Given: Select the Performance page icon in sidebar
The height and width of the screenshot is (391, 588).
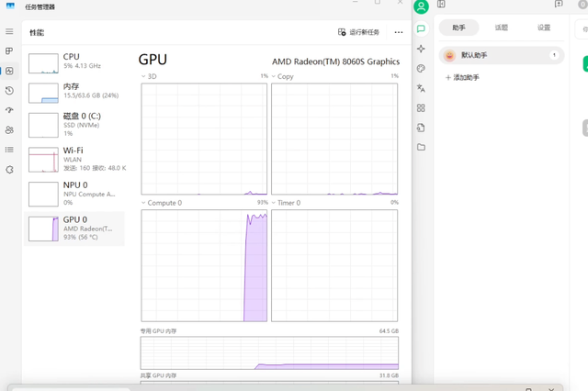Looking at the screenshot, I should [9, 71].
